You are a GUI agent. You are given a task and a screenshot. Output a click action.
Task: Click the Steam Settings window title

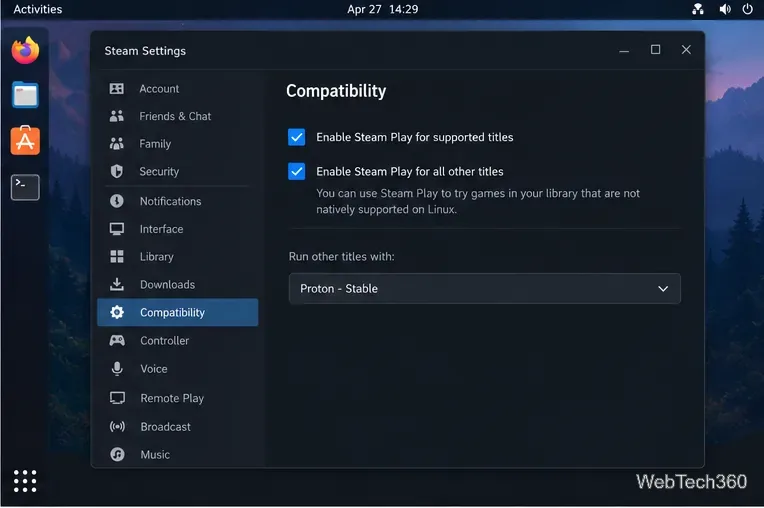click(x=145, y=51)
